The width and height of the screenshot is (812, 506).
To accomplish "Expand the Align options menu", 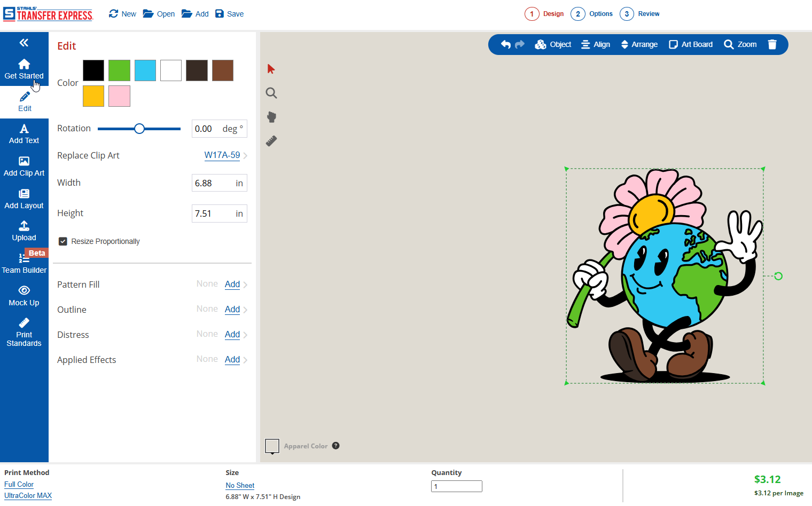I will [x=596, y=44].
